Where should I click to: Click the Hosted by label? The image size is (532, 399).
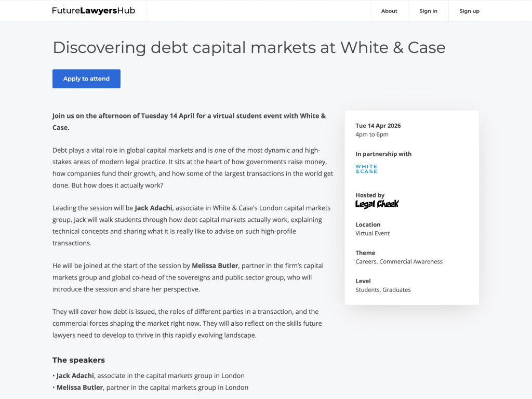tap(370, 195)
